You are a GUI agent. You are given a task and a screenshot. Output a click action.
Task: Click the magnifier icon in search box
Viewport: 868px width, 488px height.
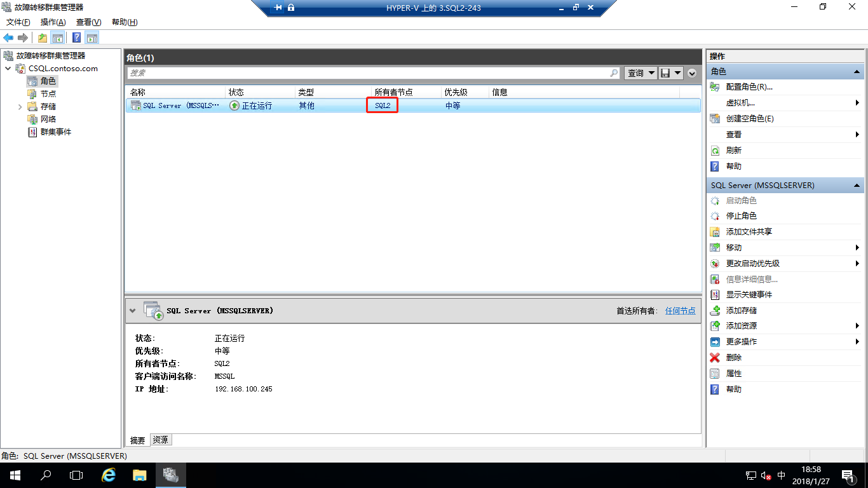[614, 73]
